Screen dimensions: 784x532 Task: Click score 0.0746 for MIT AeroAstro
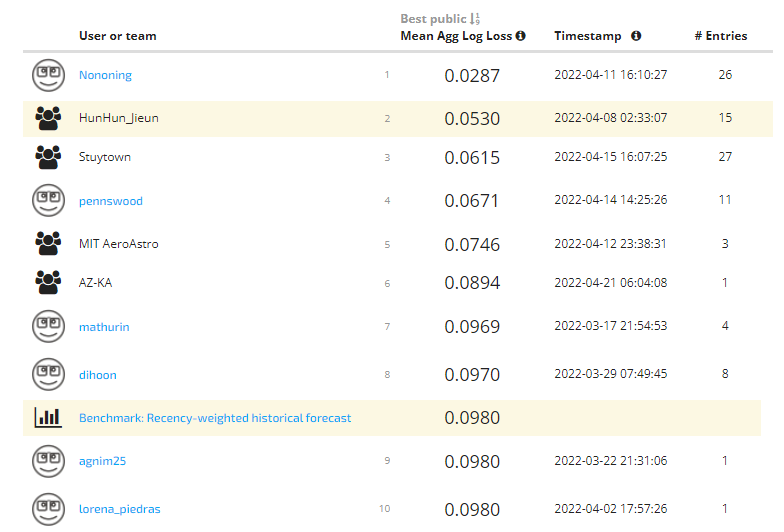click(472, 244)
